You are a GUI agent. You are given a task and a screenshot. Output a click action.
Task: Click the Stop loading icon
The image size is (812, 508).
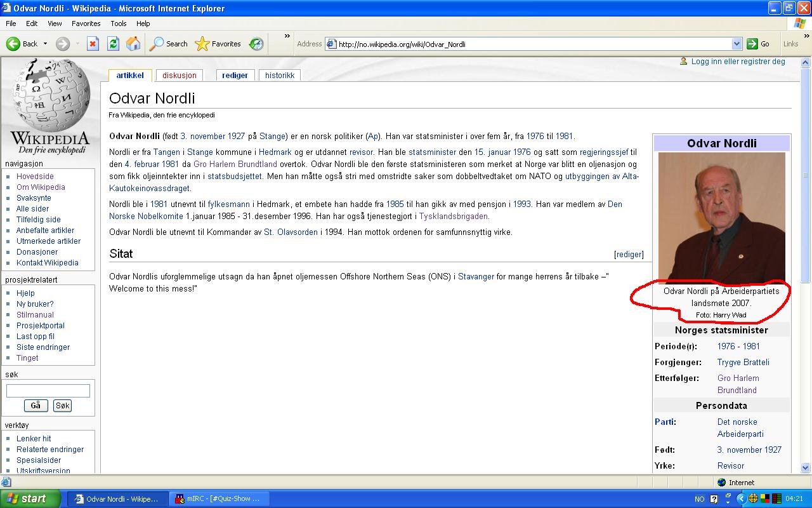[93, 44]
